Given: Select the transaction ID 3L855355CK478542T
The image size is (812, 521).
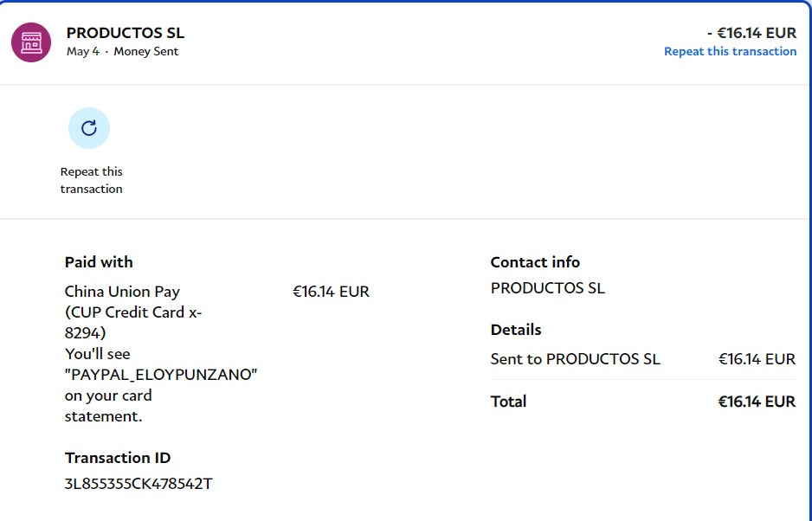Looking at the screenshot, I should point(139,484).
